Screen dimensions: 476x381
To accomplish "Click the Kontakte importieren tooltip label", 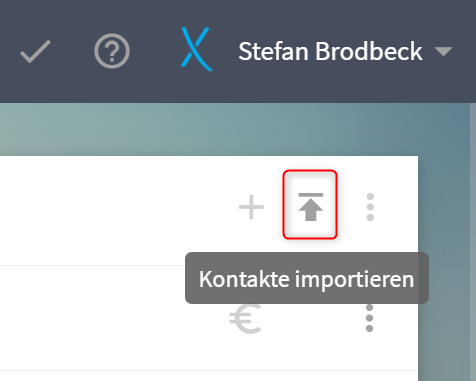I will (307, 278).
